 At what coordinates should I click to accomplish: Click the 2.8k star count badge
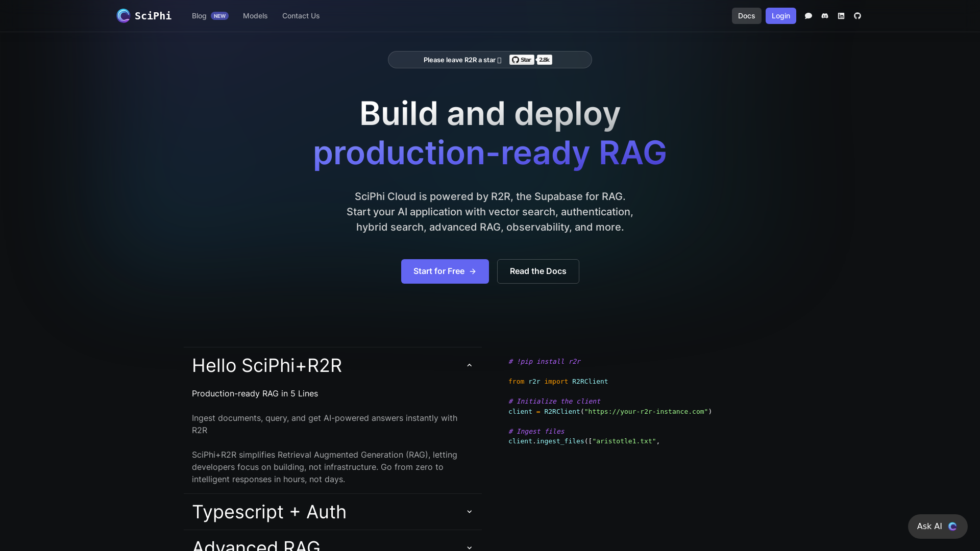click(x=545, y=60)
